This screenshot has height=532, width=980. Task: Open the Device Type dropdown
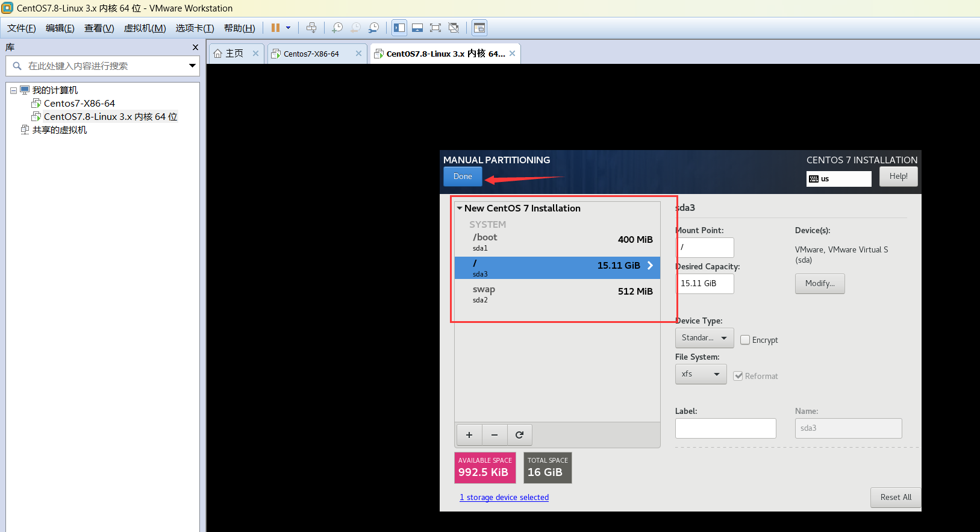coord(704,338)
